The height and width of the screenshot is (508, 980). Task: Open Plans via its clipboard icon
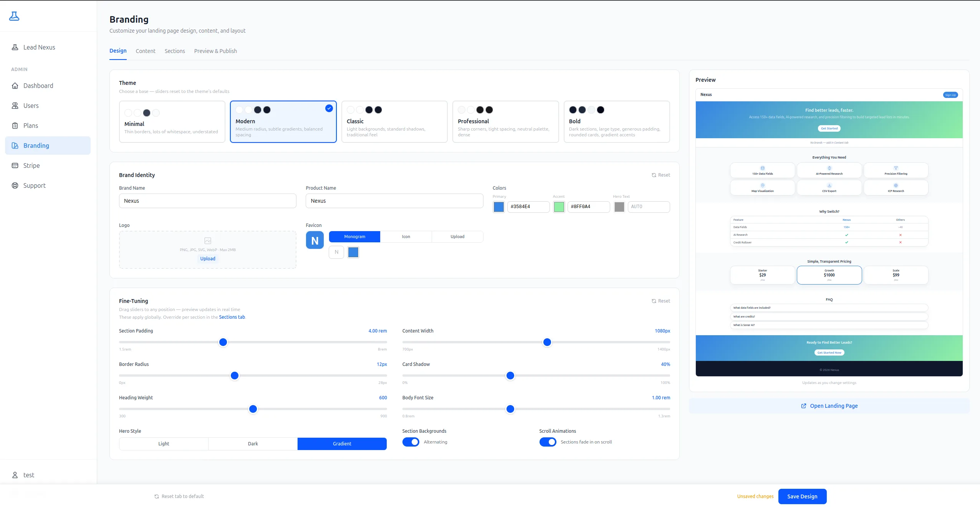pos(15,126)
